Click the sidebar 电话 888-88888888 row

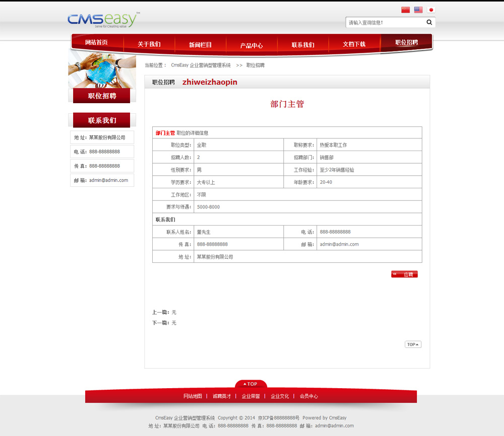102,152
